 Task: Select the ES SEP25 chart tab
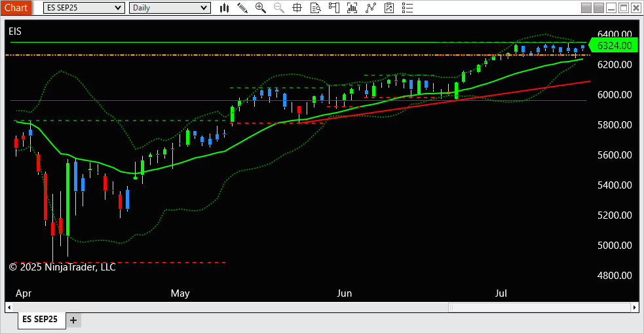41,319
